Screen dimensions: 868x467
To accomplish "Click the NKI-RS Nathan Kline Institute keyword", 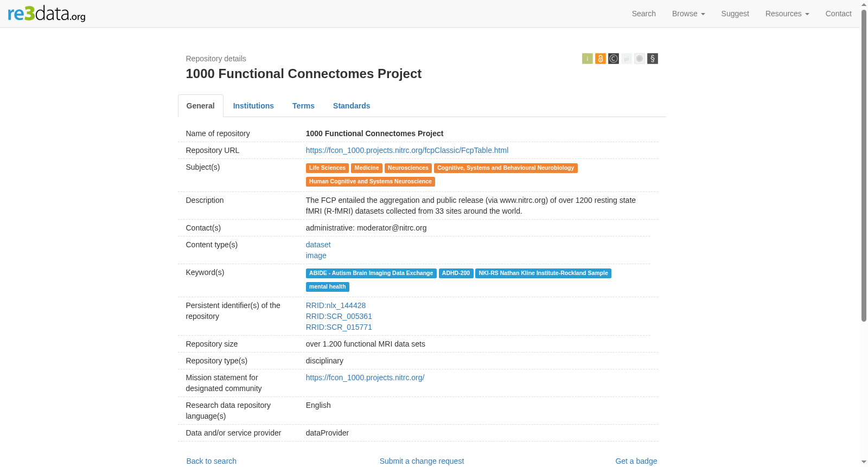I will click(543, 273).
